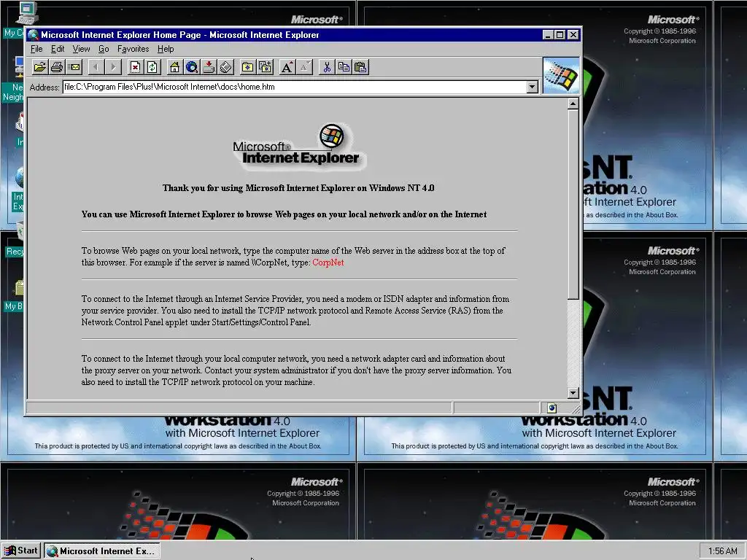Click the 'through your local computer network' paragraph
The width and height of the screenshot is (747, 560).
(296, 370)
